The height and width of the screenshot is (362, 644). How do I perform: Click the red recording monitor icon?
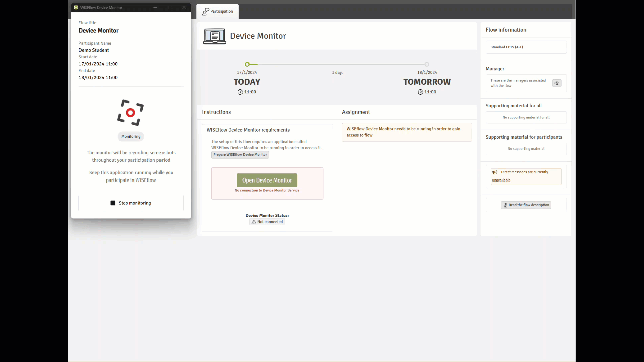(131, 112)
